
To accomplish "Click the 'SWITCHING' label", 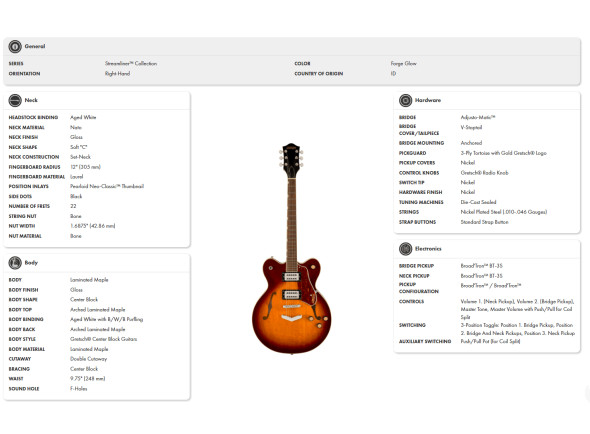I will (x=412, y=325).
